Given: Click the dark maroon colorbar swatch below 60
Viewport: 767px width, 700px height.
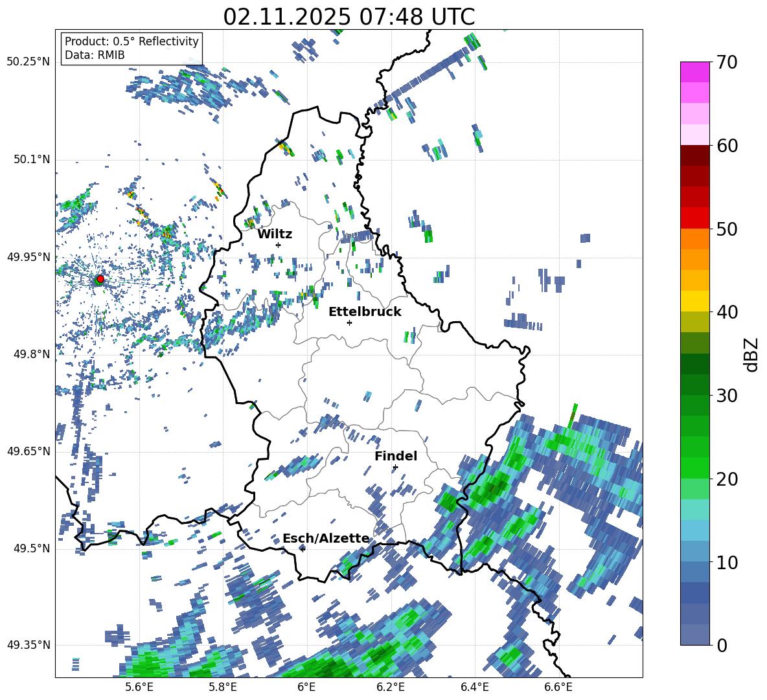Looking at the screenshot, I should (x=694, y=155).
